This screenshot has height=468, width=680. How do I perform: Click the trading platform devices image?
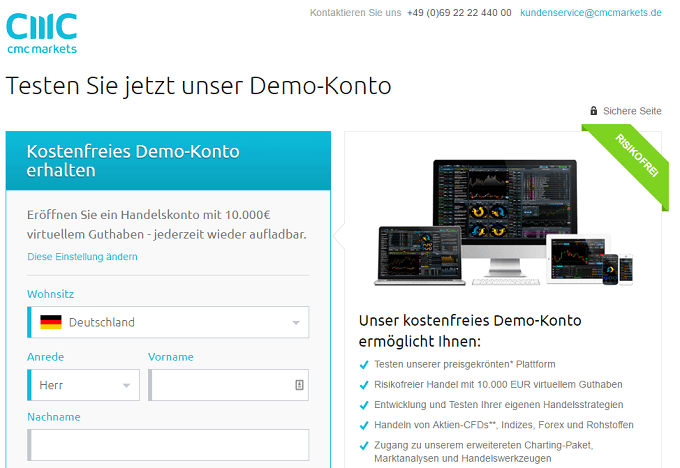click(503, 223)
